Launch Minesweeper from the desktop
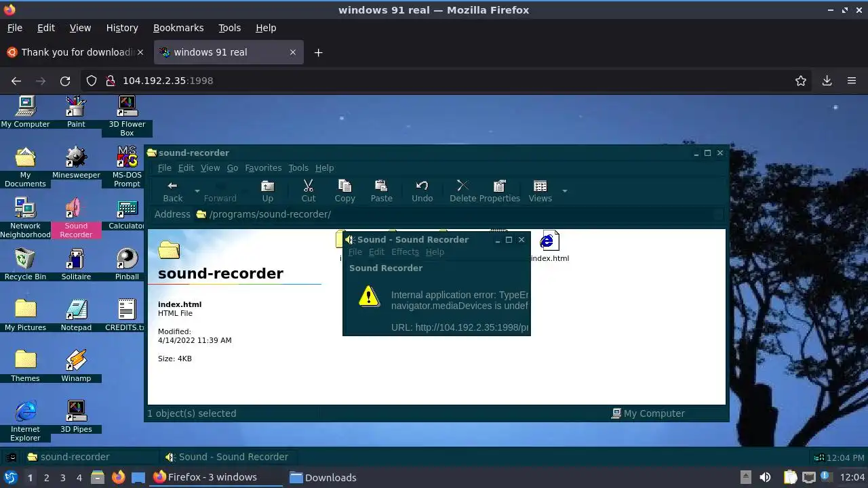868x488 pixels. pos(76,163)
